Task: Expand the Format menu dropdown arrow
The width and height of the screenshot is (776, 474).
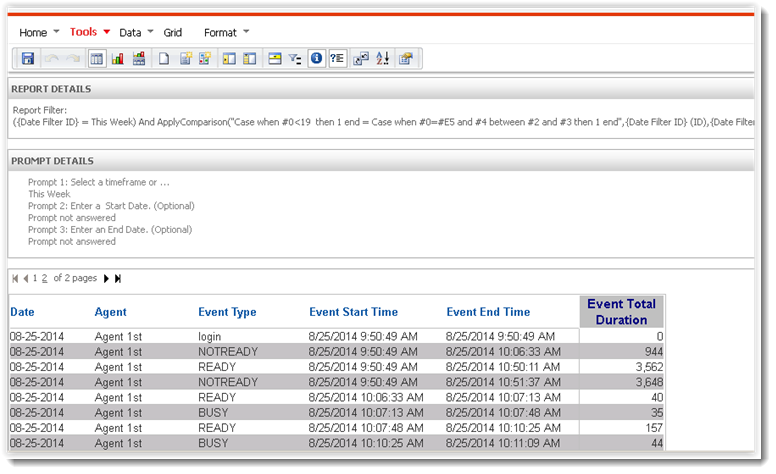Action: point(246,33)
